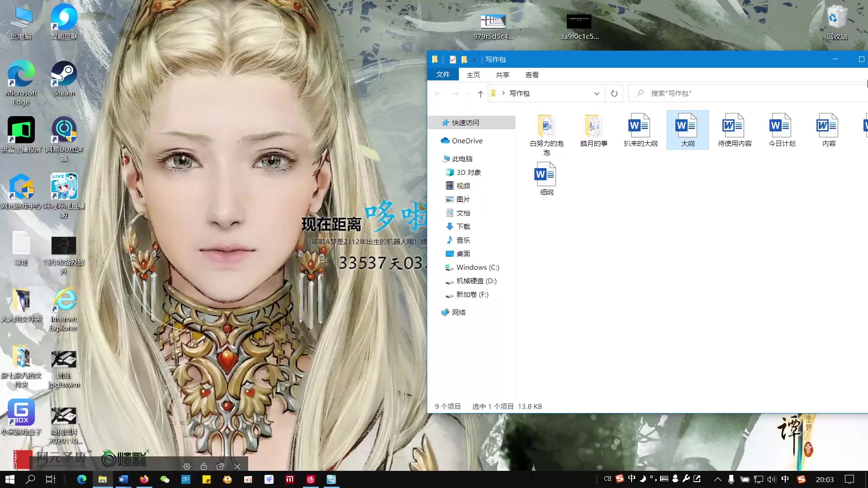The height and width of the screenshot is (488, 868).
Task: Click the clock showing 20:03
Action: pos(825,479)
